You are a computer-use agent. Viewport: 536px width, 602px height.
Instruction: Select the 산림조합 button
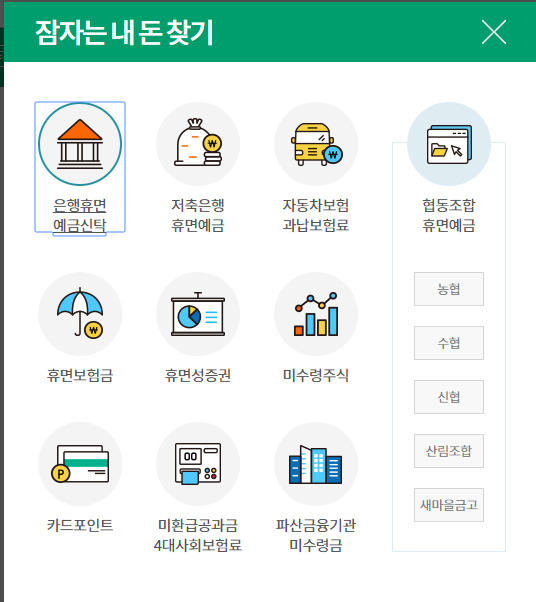449,451
